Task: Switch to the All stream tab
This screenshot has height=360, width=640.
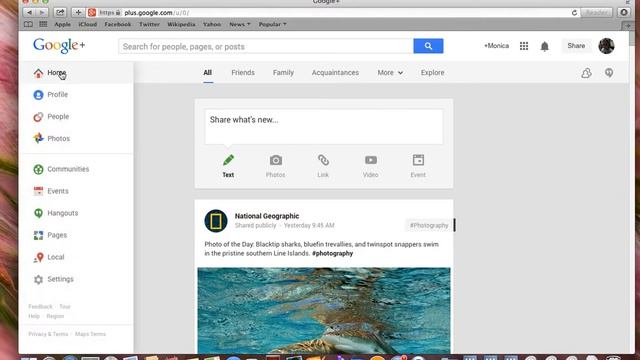Action: (207, 73)
